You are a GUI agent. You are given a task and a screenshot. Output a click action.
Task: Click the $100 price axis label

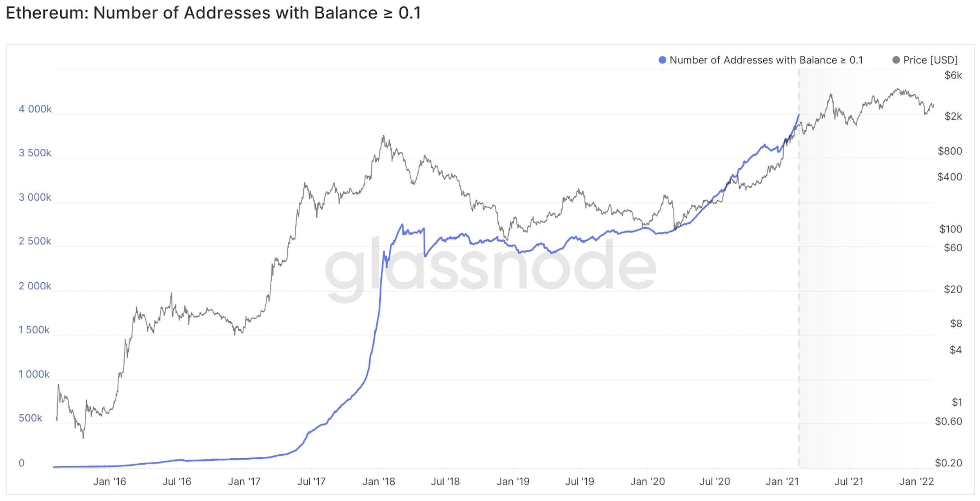pos(951,229)
